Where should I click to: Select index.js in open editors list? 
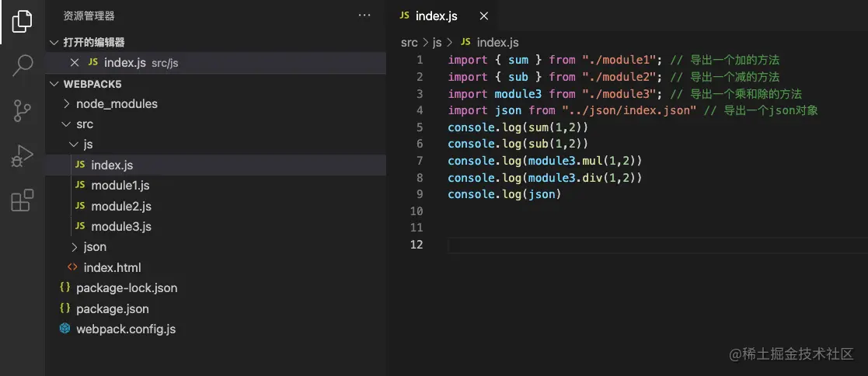click(x=216, y=63)
